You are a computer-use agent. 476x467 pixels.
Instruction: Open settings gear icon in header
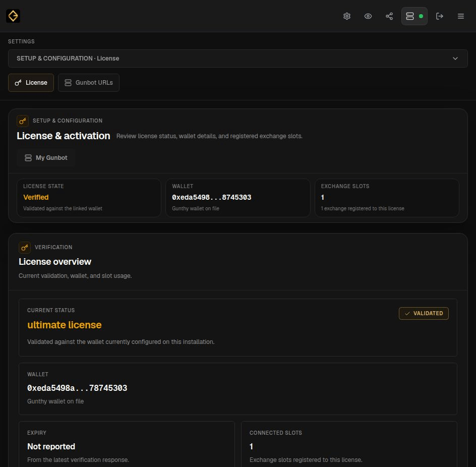point(347,16)
